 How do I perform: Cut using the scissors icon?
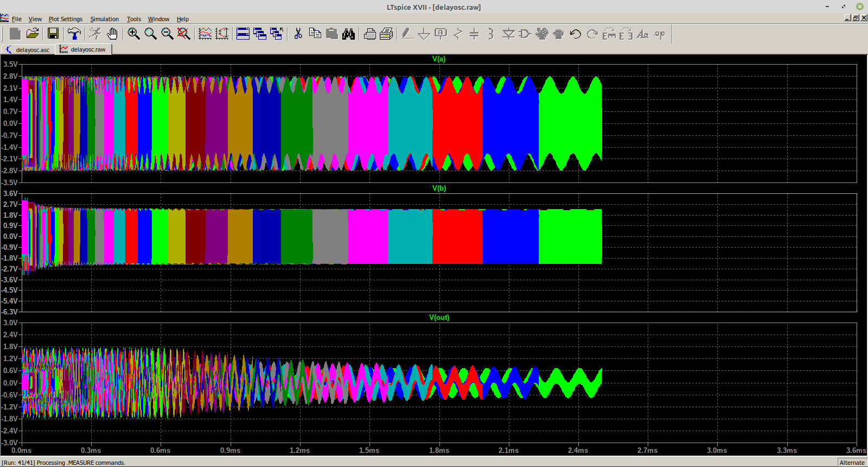[x=298, y=34]
